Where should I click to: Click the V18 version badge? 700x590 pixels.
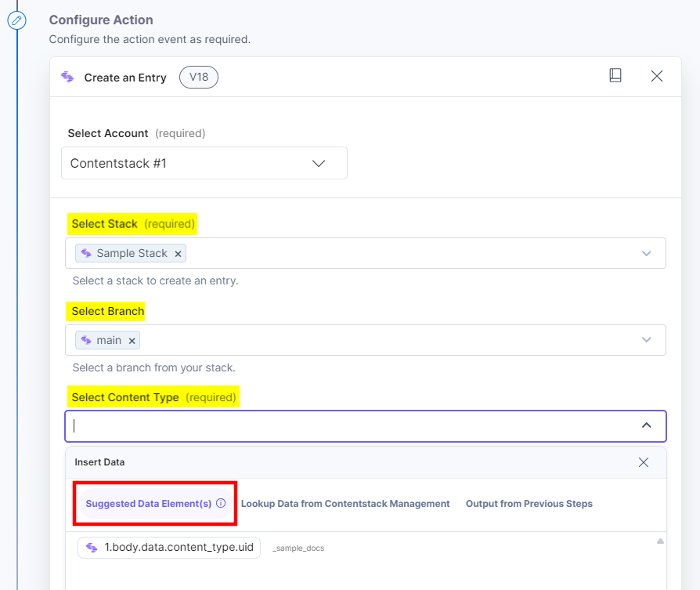point(199,77)
